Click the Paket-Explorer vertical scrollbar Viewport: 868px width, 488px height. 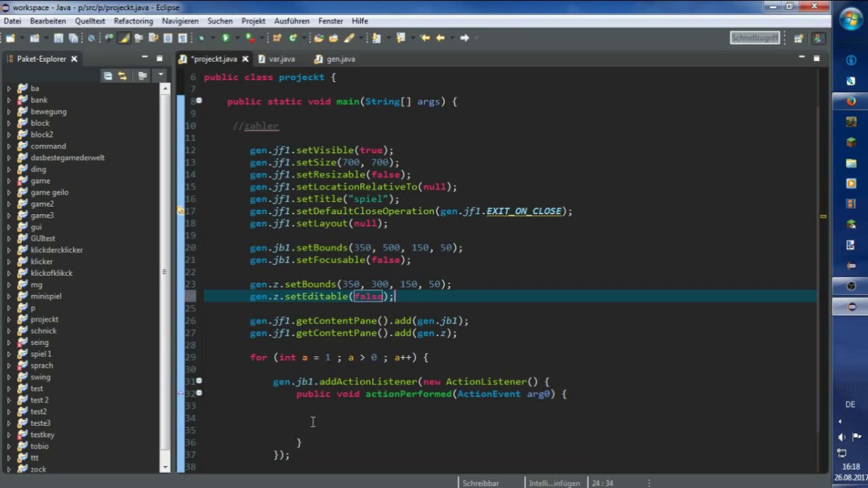tap(165, 271)
